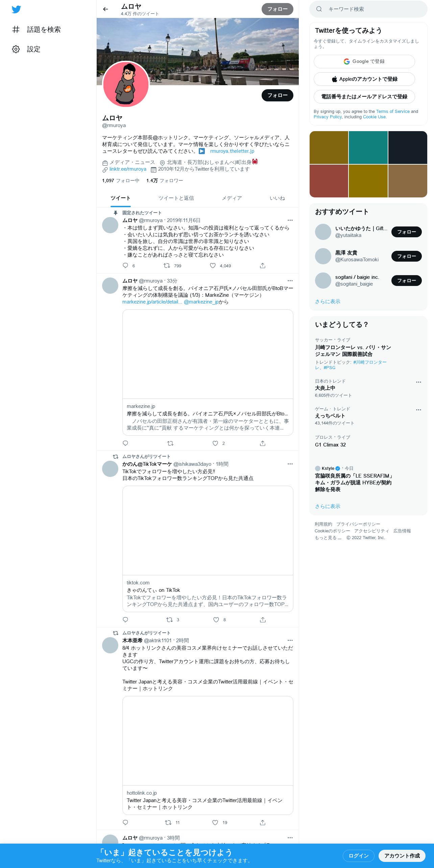Sign up with Appleのアカウントで登録
434x868 pixels.
pos(364,79)
